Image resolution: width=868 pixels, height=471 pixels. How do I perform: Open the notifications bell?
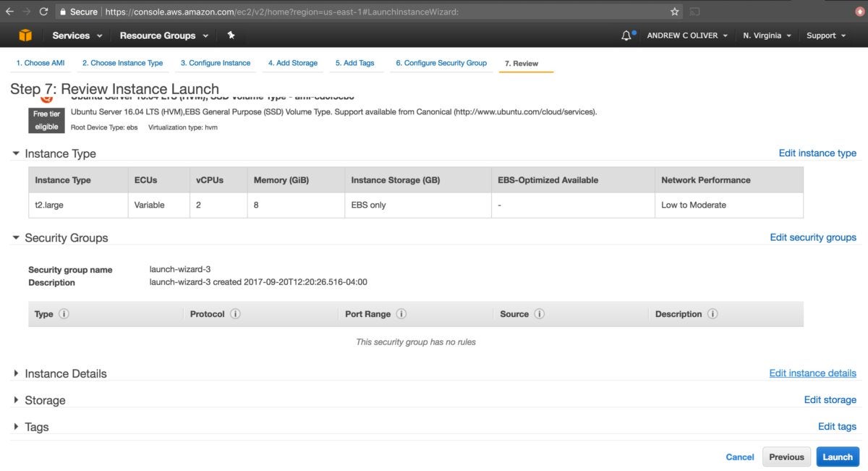tap(626, 35)
